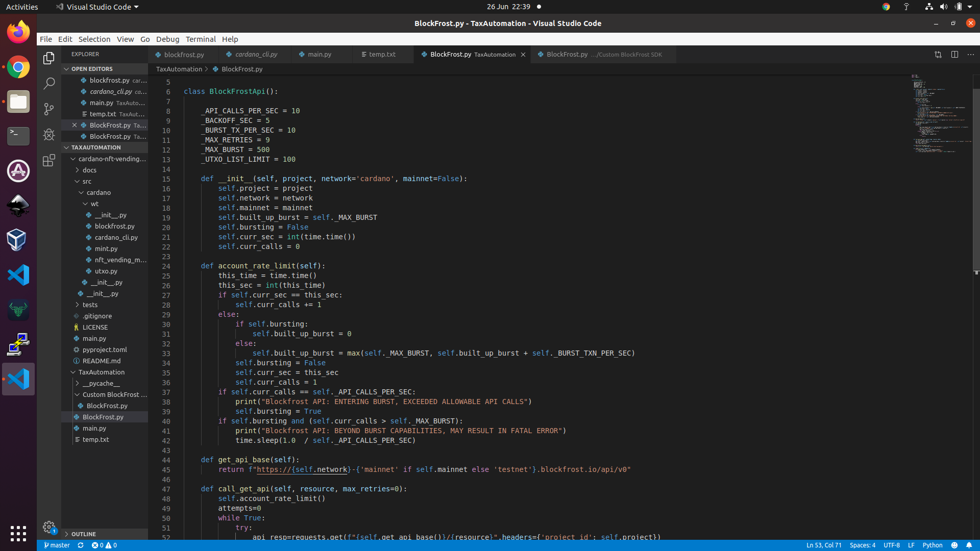Click the code minimap preview
This screenshot has width=980, height=551.
click(942, 113)
